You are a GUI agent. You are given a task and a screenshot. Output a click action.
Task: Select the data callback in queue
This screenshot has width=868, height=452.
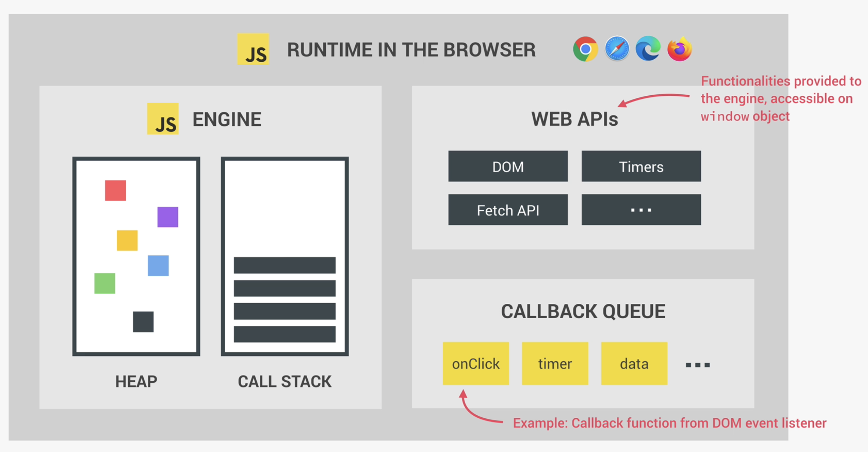[x=634, y=363]
